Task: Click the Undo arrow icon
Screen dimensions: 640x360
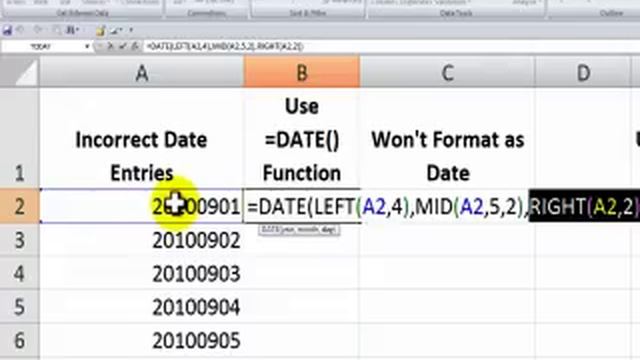Action: 21,30
